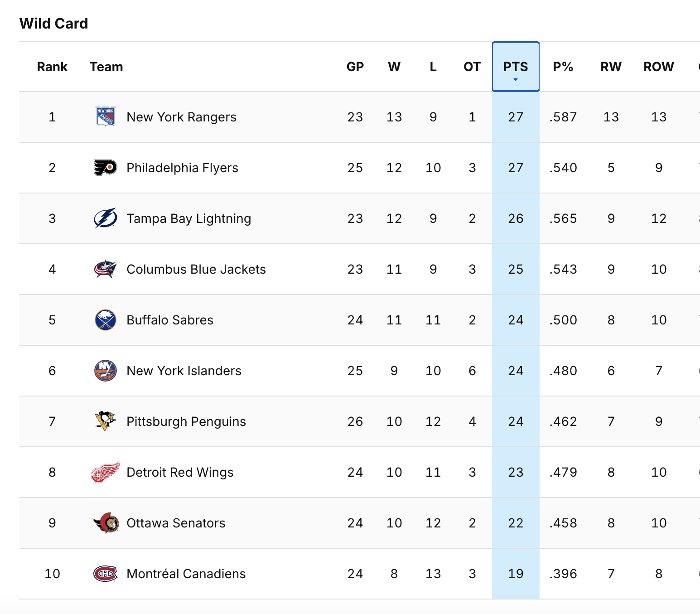The image size is (700, 614).
Task: Open Tampa Bay Lightning team link
Action: click(x=189, y=218)
